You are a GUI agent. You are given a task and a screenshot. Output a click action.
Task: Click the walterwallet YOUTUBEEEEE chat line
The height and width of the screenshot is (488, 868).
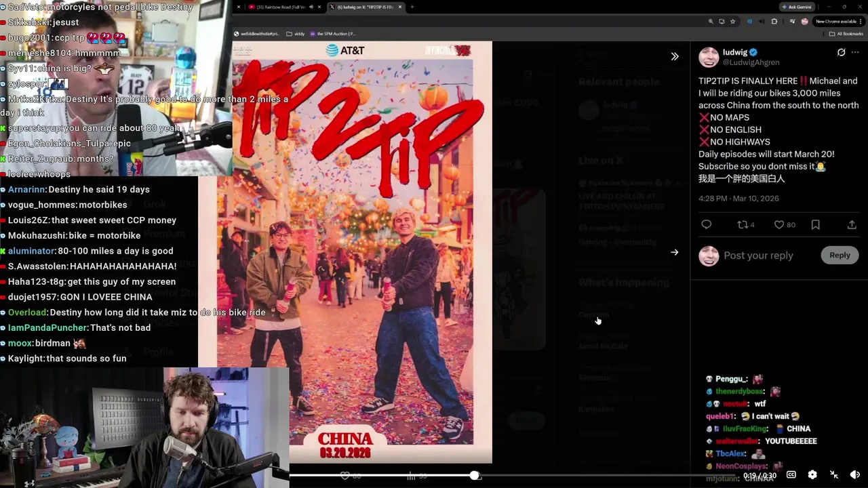(762, 441)
